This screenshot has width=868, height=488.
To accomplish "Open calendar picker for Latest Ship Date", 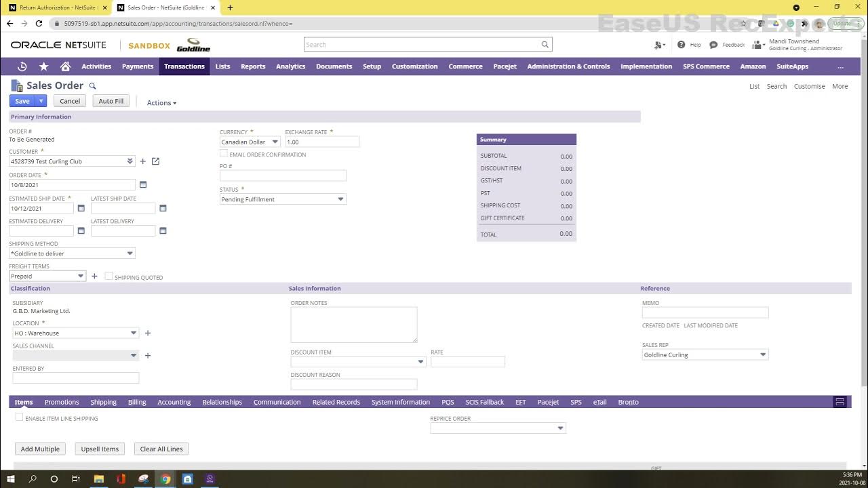I will pos(163,208).
